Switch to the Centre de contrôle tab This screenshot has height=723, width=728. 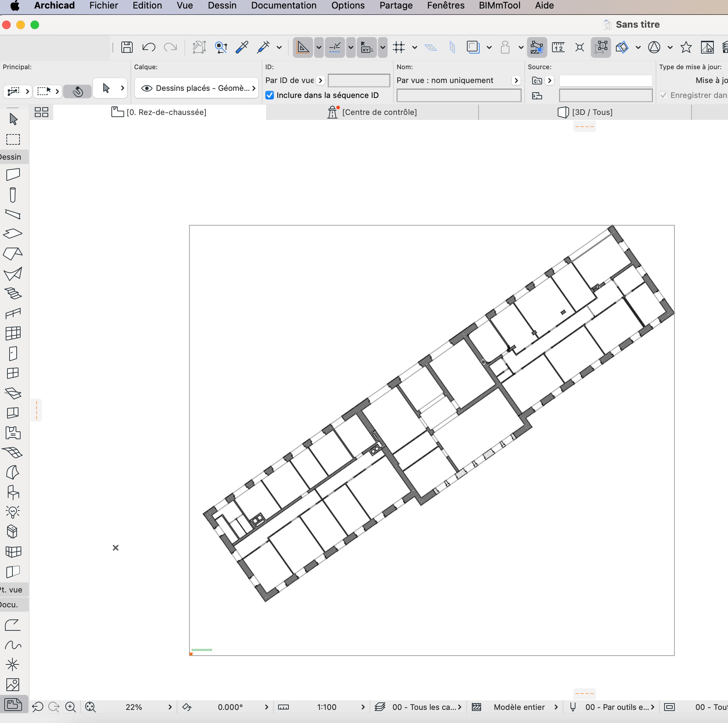point(372,112)
